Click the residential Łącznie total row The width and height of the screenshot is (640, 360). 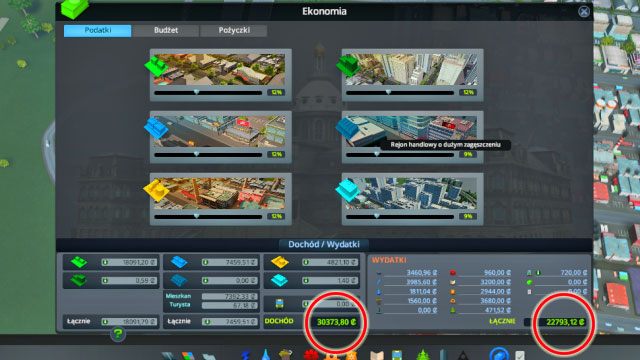[x=111, y=322]
